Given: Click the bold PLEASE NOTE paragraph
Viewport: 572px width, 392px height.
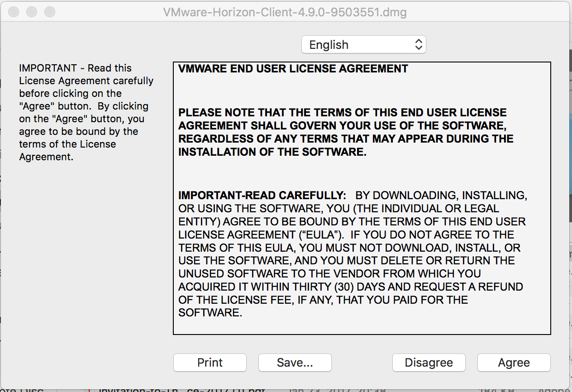Looking at the screenshot, I should (x=346, y=132).
